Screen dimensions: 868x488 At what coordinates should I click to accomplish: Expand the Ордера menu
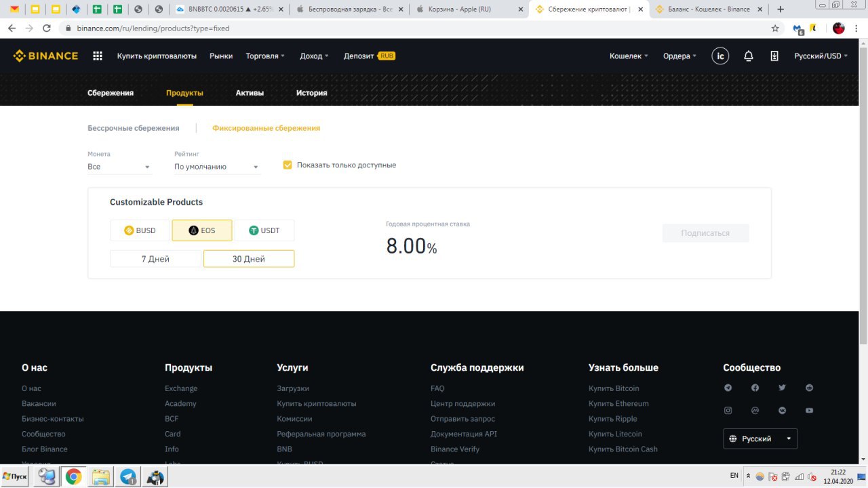(679, 56)
